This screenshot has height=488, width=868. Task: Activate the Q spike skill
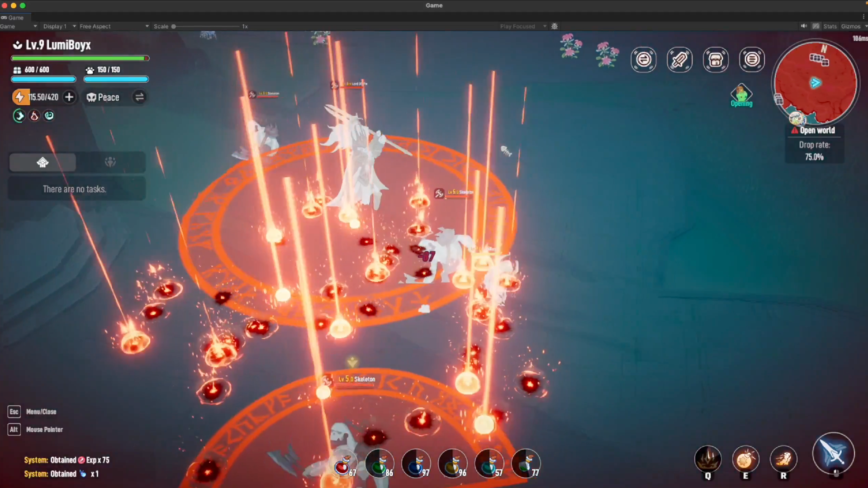tap(708, 460)
